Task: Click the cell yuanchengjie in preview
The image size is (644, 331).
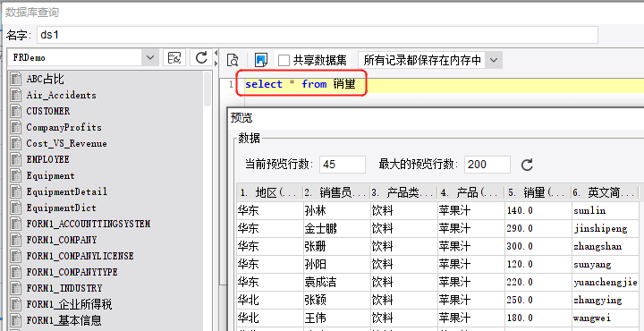Action: tap(606, 282)
